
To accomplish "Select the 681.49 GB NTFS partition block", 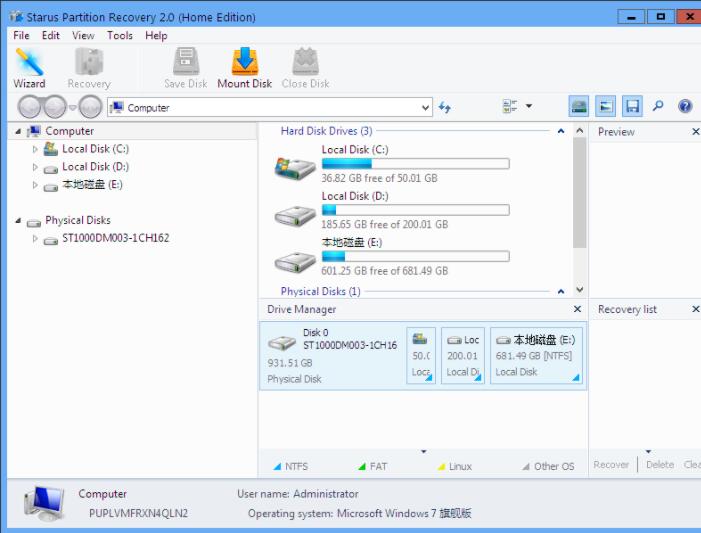I will point(536,355).
